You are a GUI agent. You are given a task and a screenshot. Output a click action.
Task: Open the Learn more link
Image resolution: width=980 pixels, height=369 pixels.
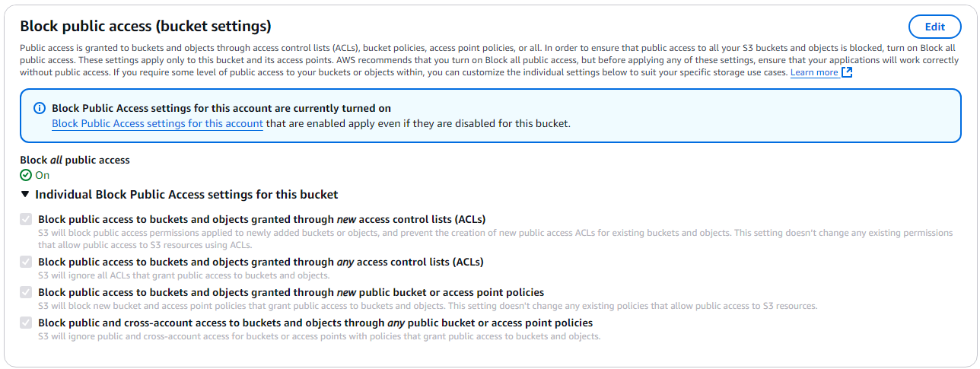(x=814, y=72)
